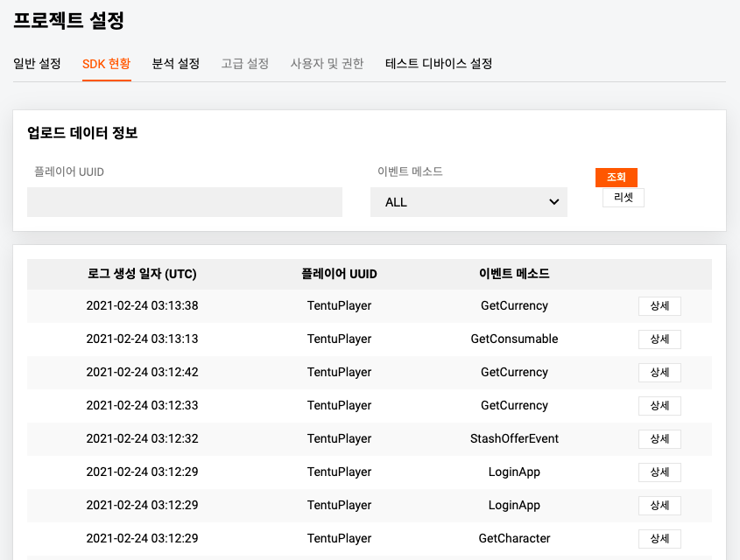Click the GetCharacter event method cell
740x560 pixels.
(514, 538)
